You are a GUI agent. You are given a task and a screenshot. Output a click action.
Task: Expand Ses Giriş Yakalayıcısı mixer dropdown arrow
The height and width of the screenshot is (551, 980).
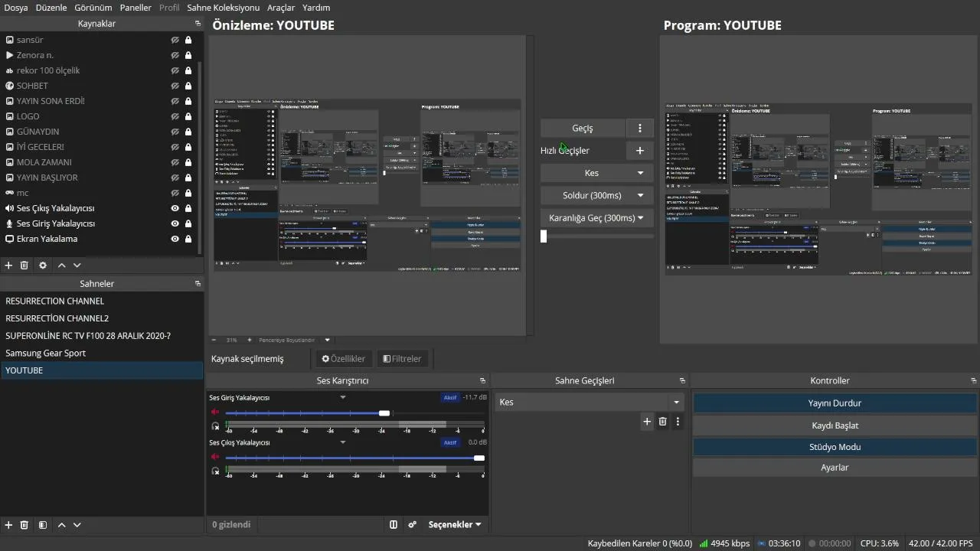(x=343, y=397)
